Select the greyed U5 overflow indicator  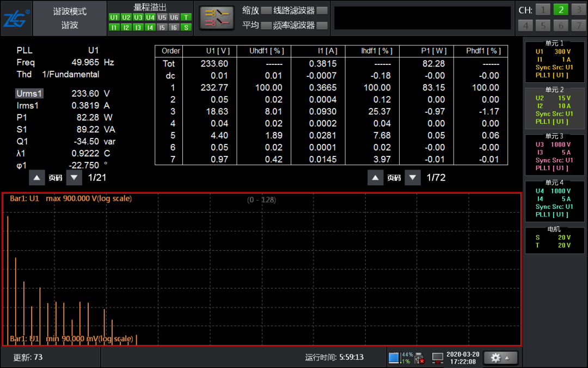click(162, 17)
